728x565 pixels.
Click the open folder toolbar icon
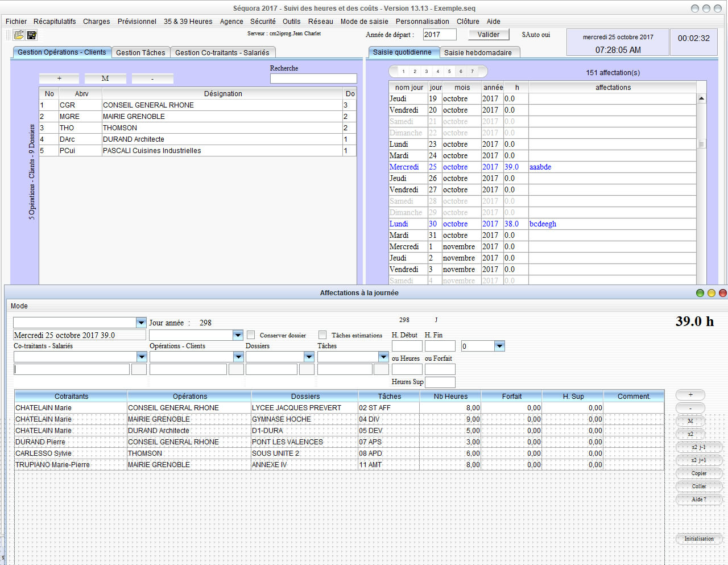(19, 35)
